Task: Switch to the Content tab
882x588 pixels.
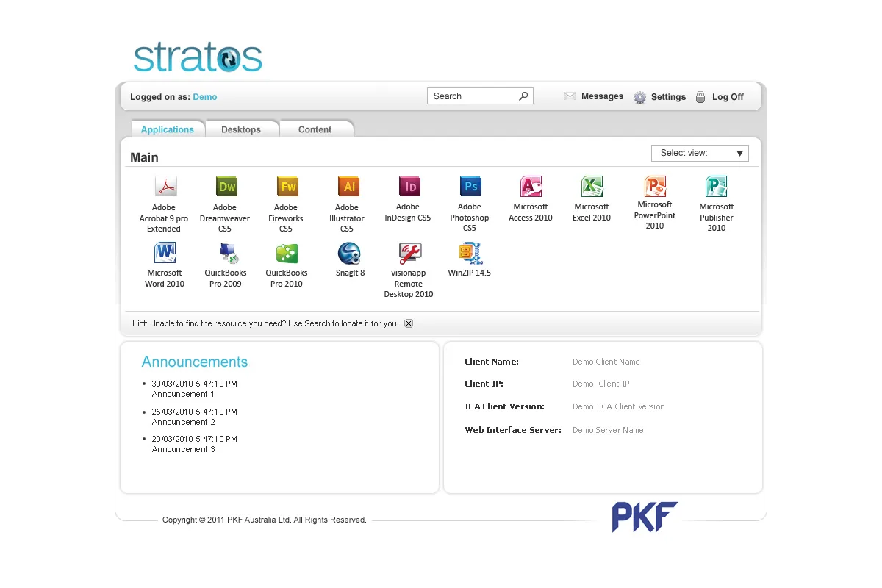Action: 315,129
